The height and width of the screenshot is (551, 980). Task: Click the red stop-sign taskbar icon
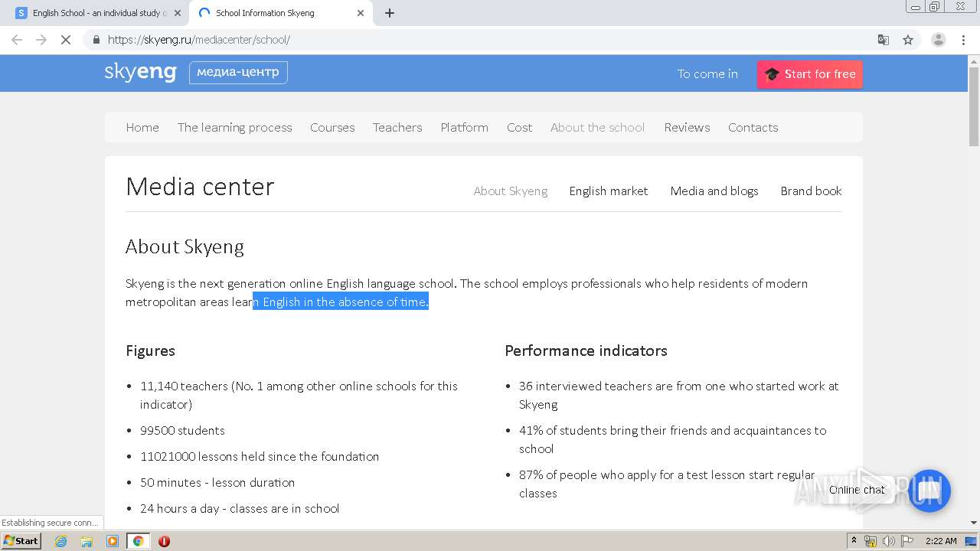coord(164,541)
